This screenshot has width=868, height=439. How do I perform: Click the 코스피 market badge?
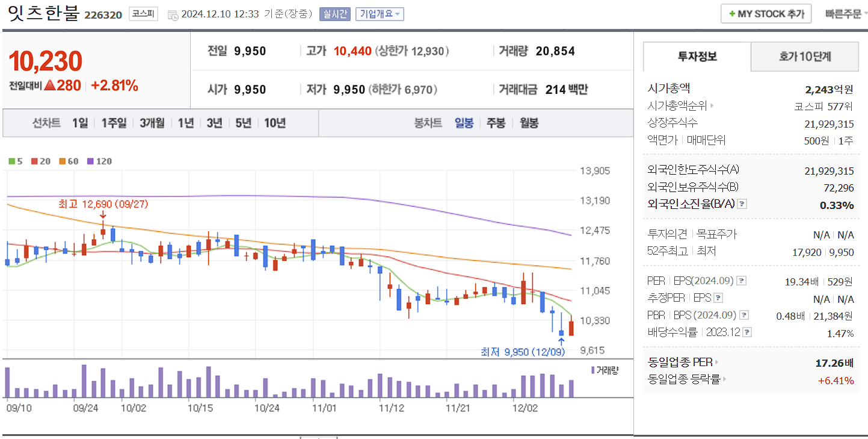coord(143,14)
